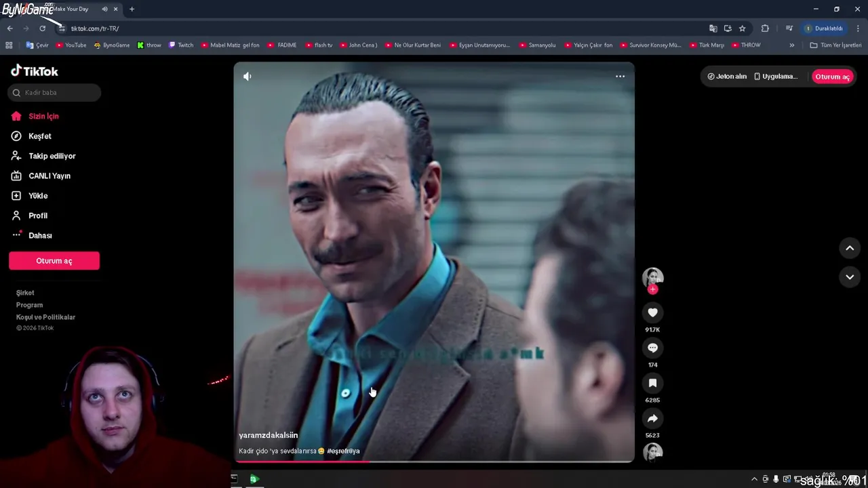
Task: Open the THROW bookmark
Action: [x=746, y=45]
